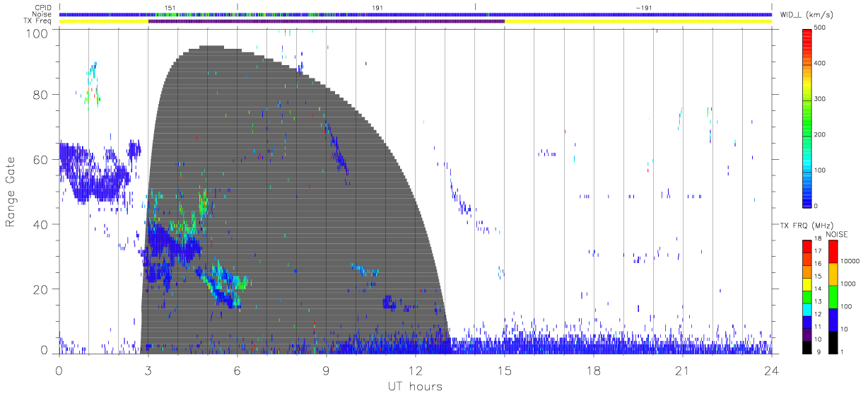Click the 300 tick on width colorbar

[x=820, y=99]
